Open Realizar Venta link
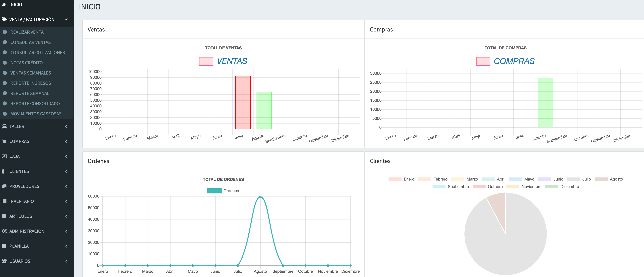Viewport: 644px width, 277px height. pos(27,32)
